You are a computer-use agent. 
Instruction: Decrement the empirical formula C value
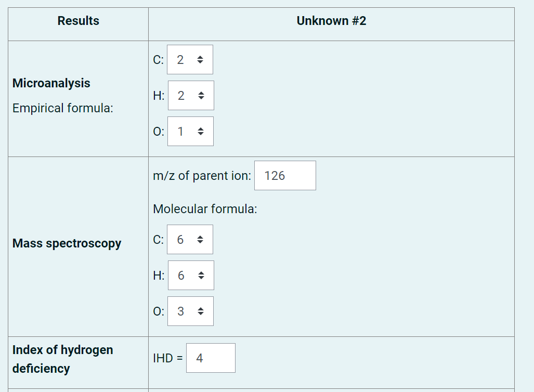[201, 62]
